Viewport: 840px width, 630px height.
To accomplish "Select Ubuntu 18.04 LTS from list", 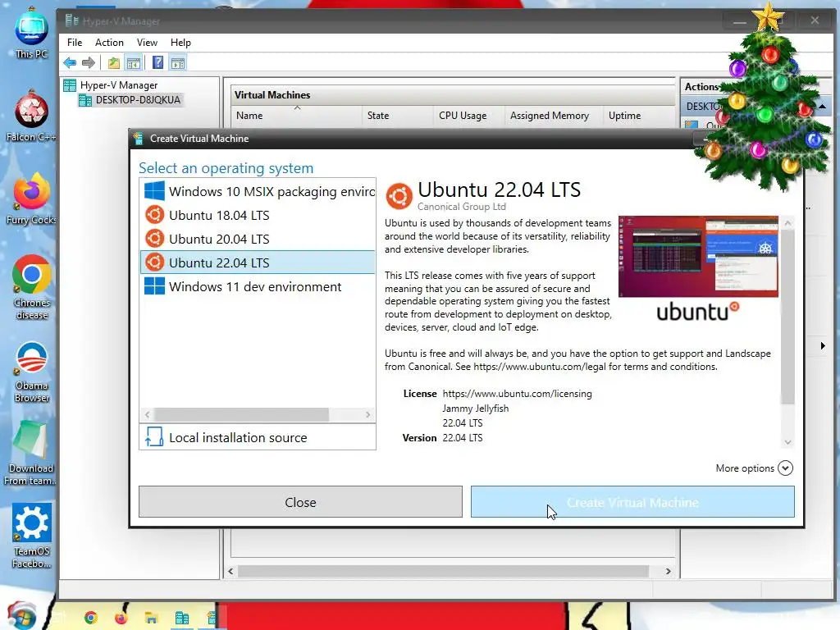I will tap(258, 216).
